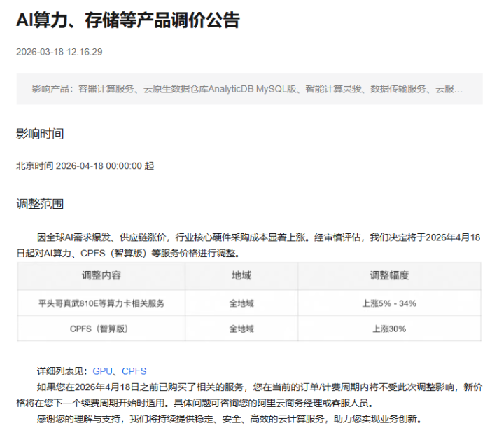Click the publish timestamp 2026-03-18 12:16:29
The width and height of the screenshot is (504, 442).
pos(59,52)
